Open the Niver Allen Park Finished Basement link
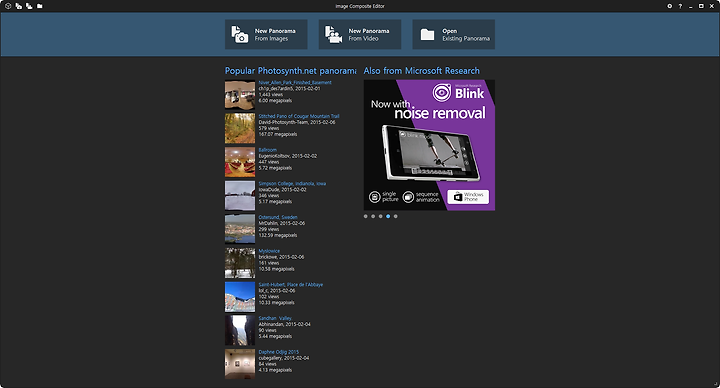Viewport: 720px width, 388px height. 295,83
